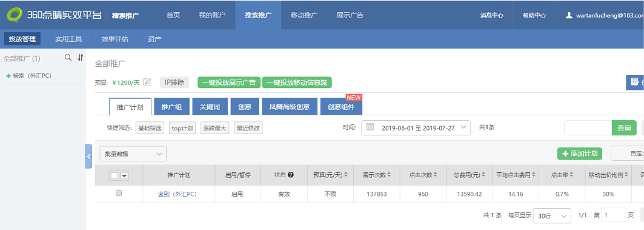644x230 pixels.
Task: Switch to the 创意 tab
Action: (x=244, y=107)
